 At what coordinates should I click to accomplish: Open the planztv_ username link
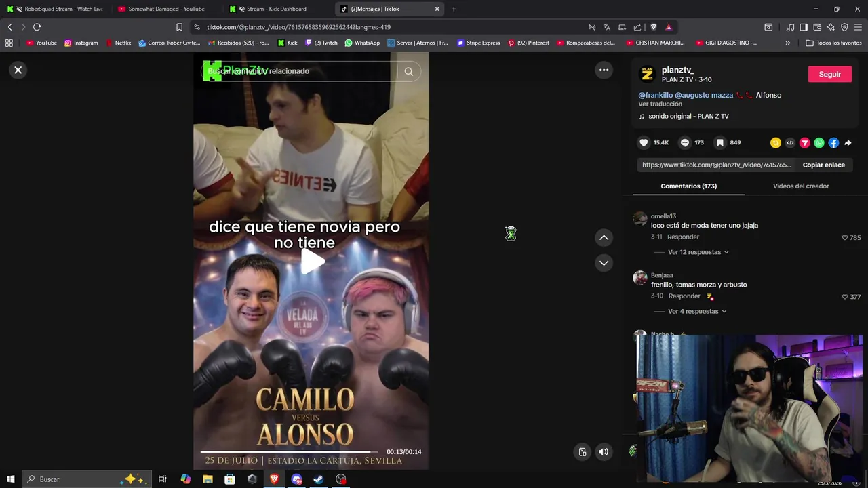pyautogui.click(x=677, y=70)
